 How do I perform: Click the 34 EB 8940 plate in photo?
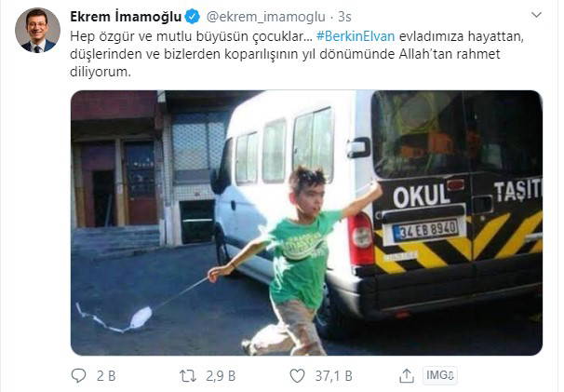coord(425,230)
